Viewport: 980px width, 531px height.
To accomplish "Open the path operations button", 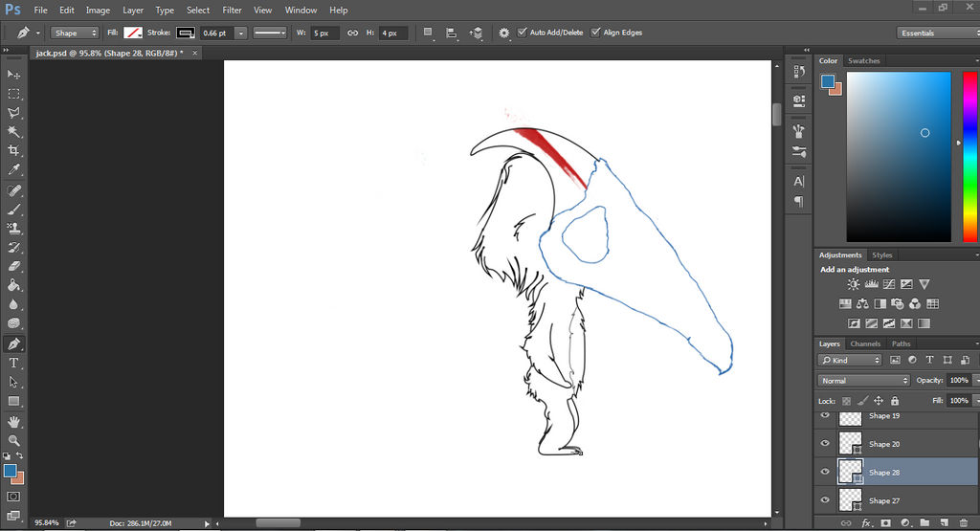I will coord(428,33).
